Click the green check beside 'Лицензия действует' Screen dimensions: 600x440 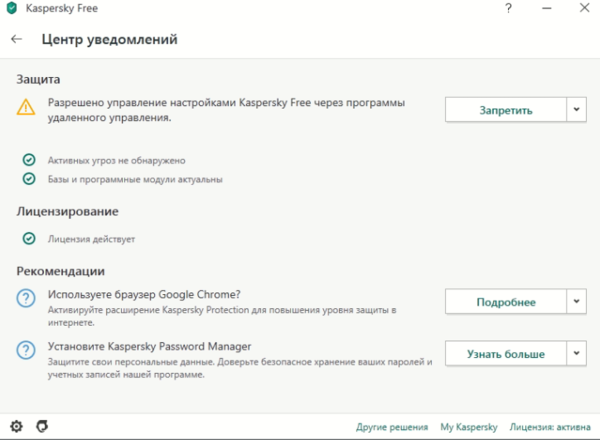click(x=28, y=239)
